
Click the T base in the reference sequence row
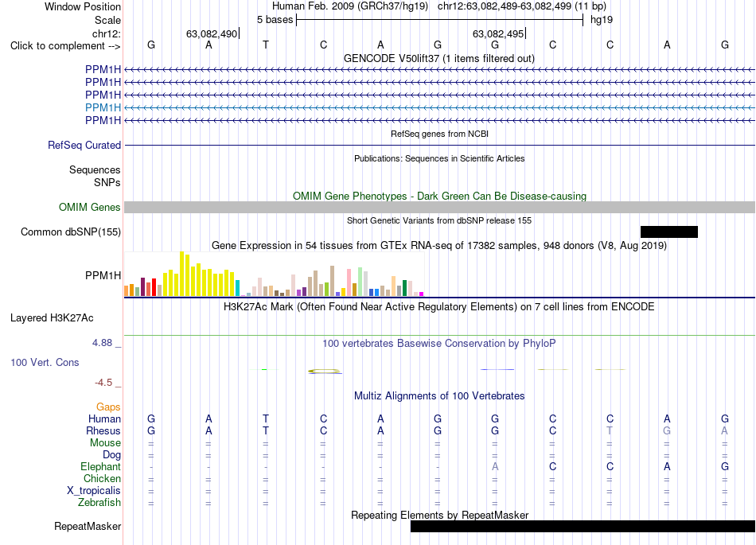tap(266, 45)
